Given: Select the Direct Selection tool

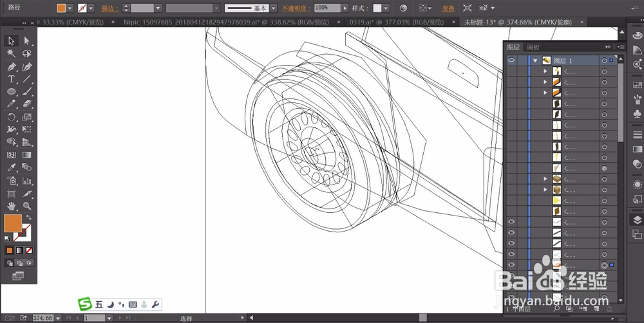Looking at the screenshot, I should [26, 41].
